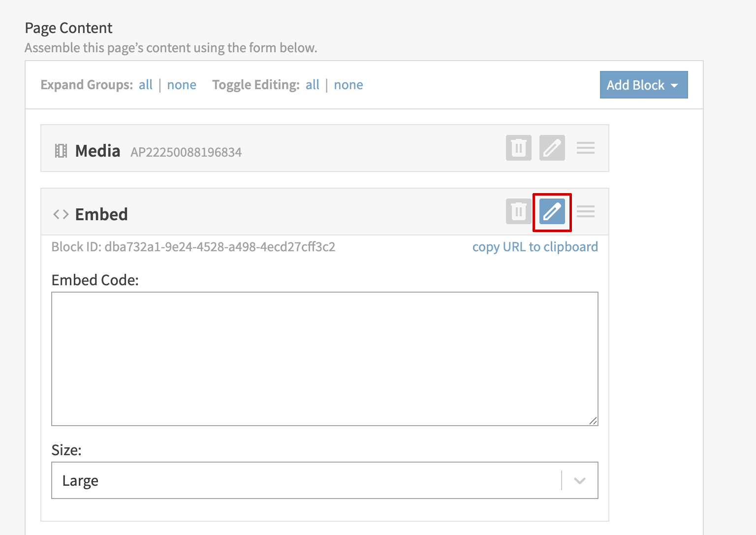
Task: Click 'copy URL to clipboard' link
Action: [x=535, y=247]
